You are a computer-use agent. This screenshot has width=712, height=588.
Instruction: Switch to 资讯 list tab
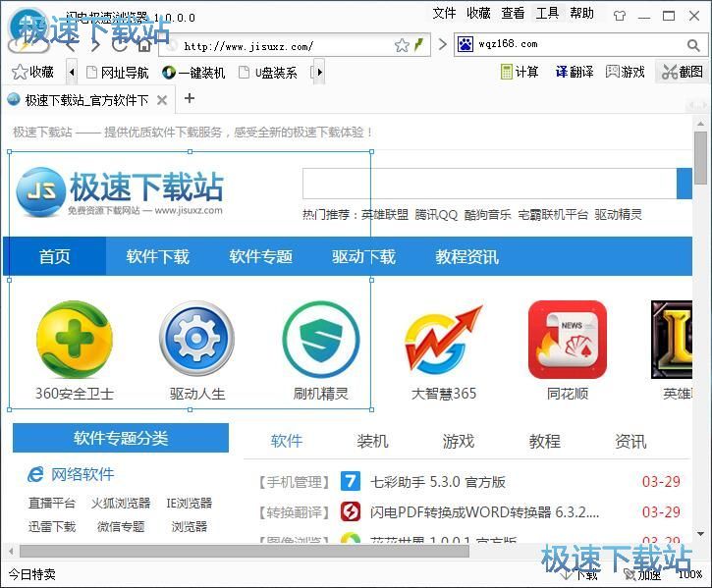click(630, 441)
